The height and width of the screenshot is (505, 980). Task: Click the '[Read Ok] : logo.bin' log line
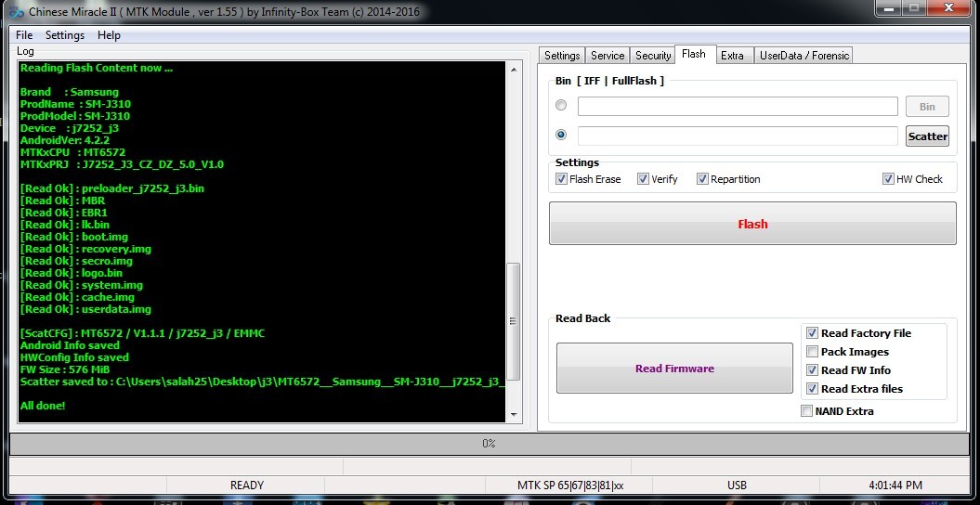(x=72, y=273)
